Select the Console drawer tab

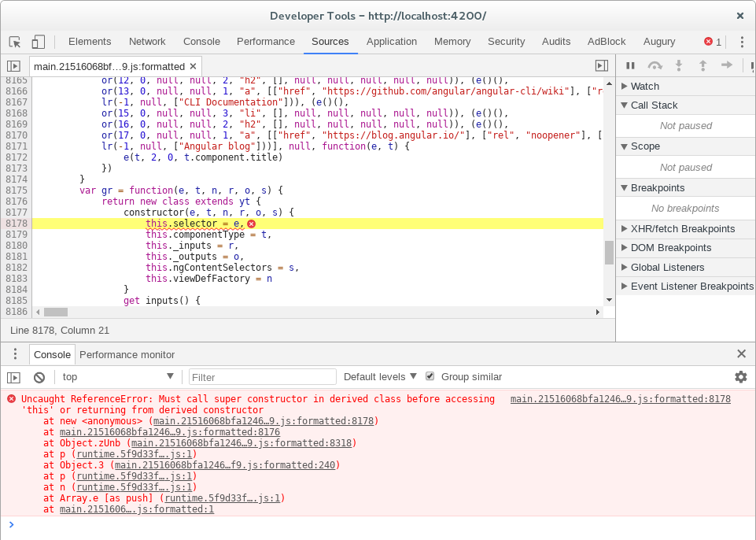point(52,355)
